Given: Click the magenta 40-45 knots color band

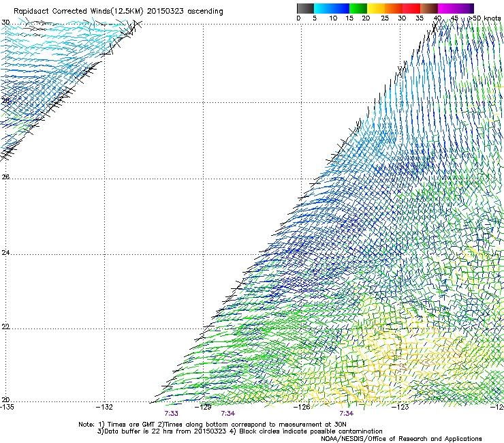Looking at the screenshot, I should (447, 8).
